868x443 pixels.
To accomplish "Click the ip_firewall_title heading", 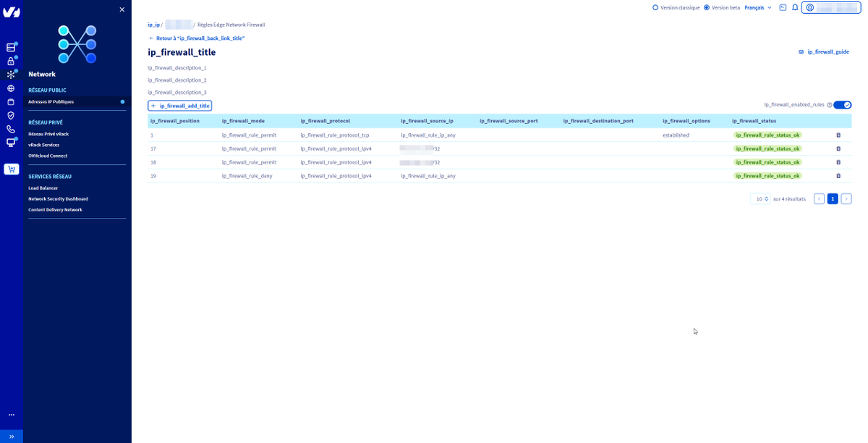I will click(182, 52).
